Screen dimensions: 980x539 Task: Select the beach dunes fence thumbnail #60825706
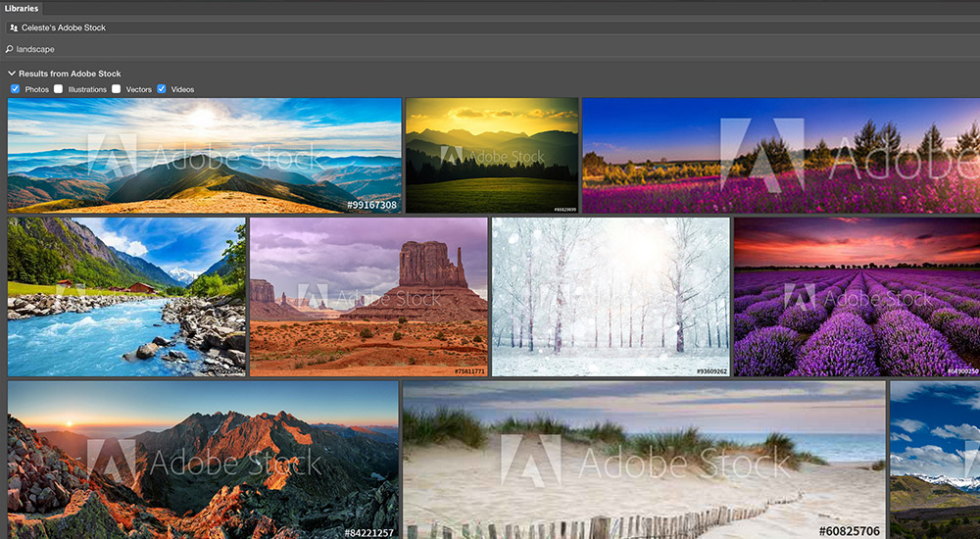[644, 461]
